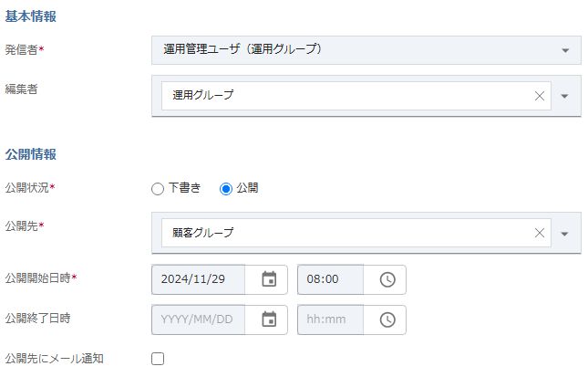Viewport: 588px width, 377px height.
Task: Select the 公開 radio button
Action: pos(226,188)
